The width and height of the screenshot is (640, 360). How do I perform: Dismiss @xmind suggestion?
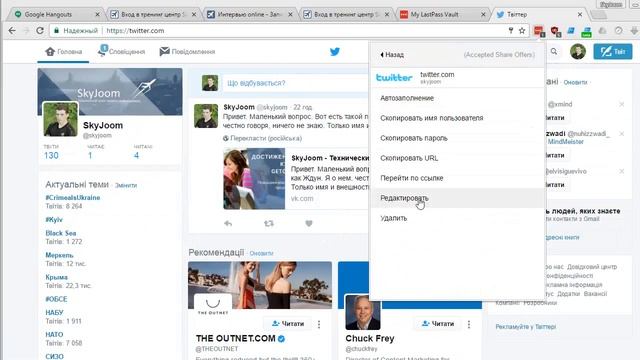click(621, 104)
